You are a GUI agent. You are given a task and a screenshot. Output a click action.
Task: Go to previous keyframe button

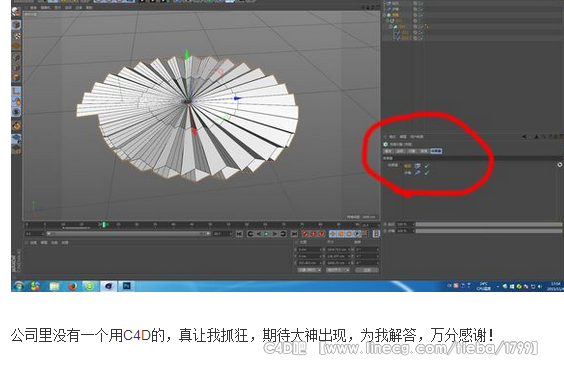coord(250,234)
